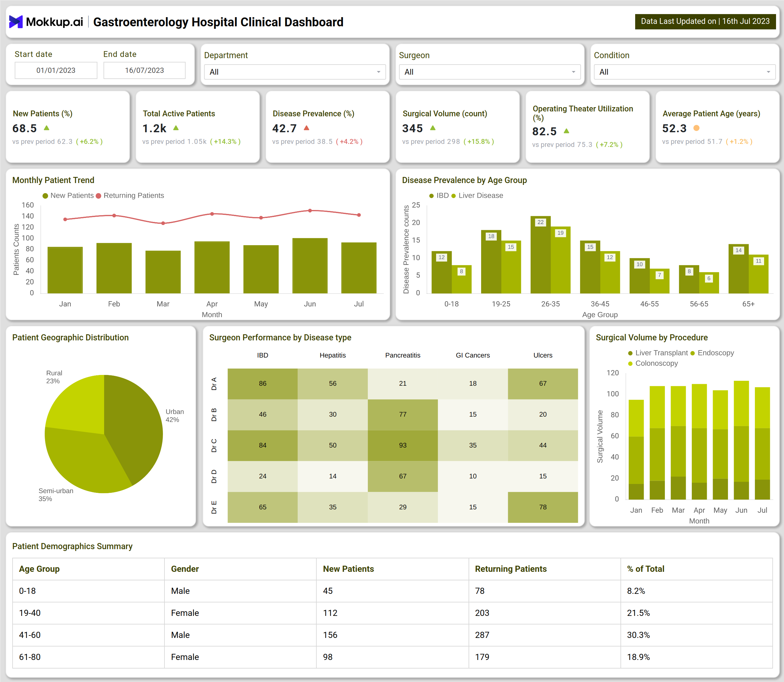Select the Jan stacked bar in Surgical Volume
This screenshot has height=682, width=784.
[636, 449]
